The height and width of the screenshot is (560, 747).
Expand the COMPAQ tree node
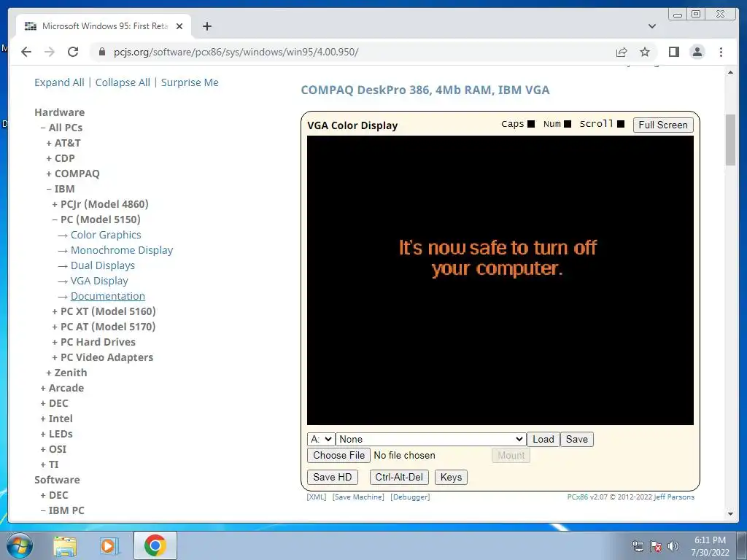click(73, 174)
